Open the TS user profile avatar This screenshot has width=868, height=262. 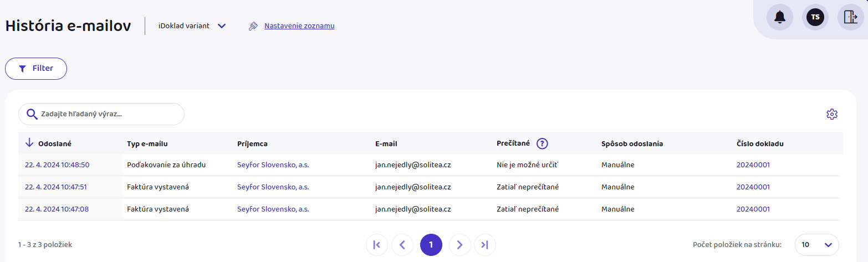tap(815, 17)
